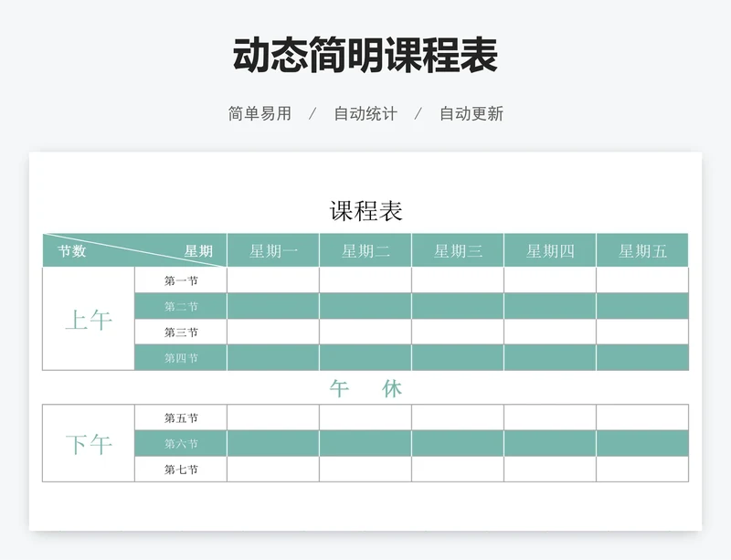Select the 第一节 row label
The image size is (731, 560).
tap(181, 280)
